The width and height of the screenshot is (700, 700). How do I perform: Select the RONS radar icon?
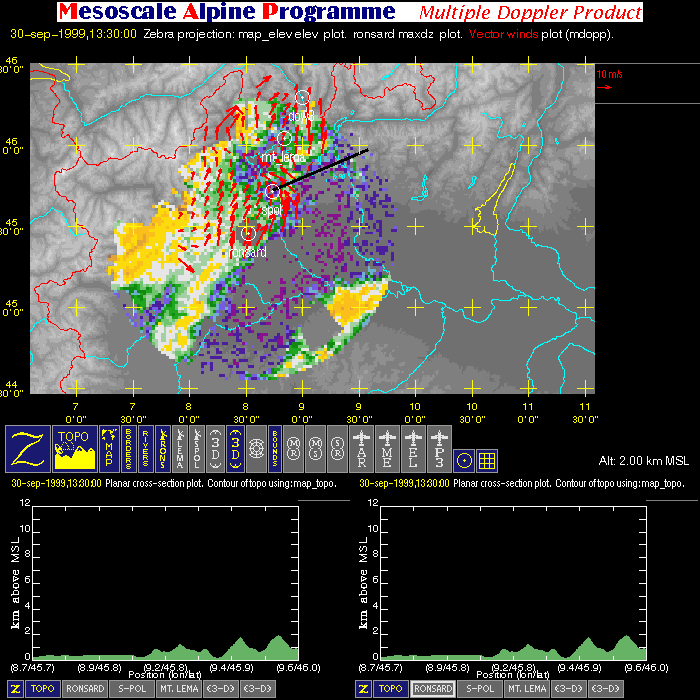click(x=163, y=448)
